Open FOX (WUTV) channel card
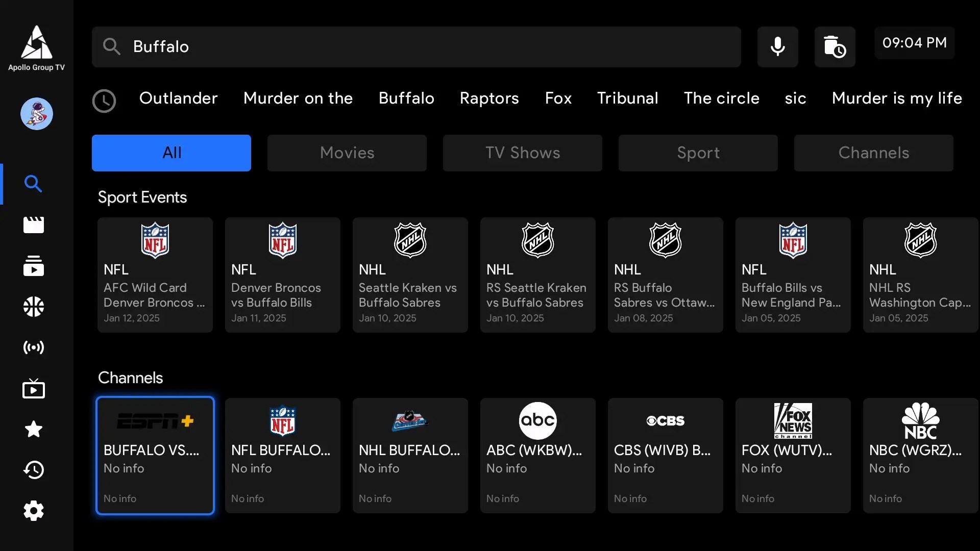Image resolution: width=980 pixels, height=551 pixels. (x=793, y=456)
